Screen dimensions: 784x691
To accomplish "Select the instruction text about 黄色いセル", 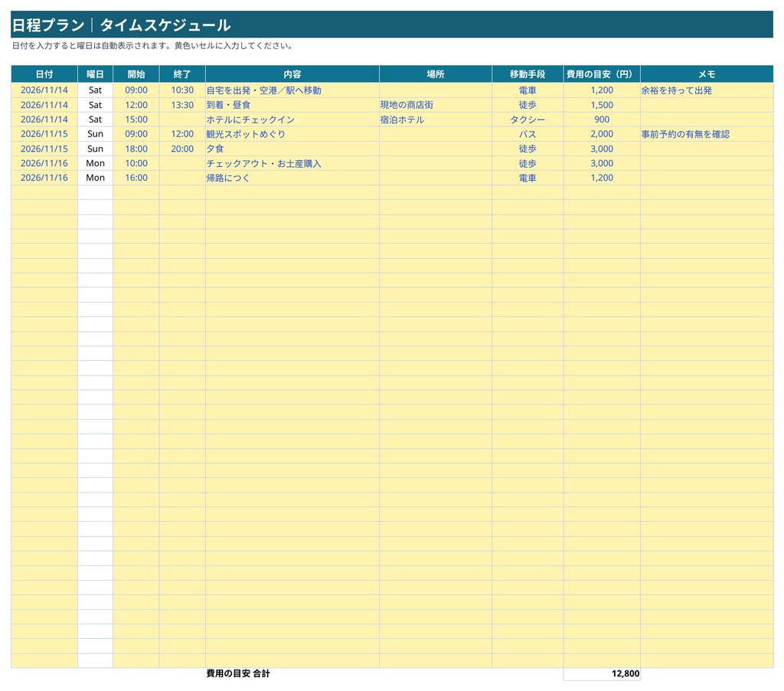I will (x=152, y=45).
